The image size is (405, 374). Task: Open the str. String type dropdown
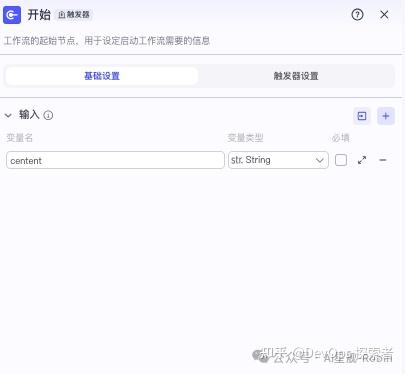(x=278, y=160)
